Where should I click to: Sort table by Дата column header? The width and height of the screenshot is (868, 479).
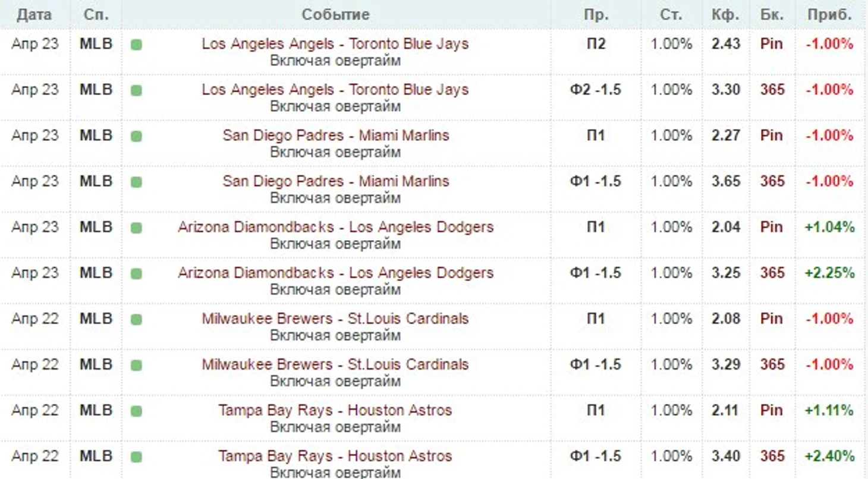(34, 14)
